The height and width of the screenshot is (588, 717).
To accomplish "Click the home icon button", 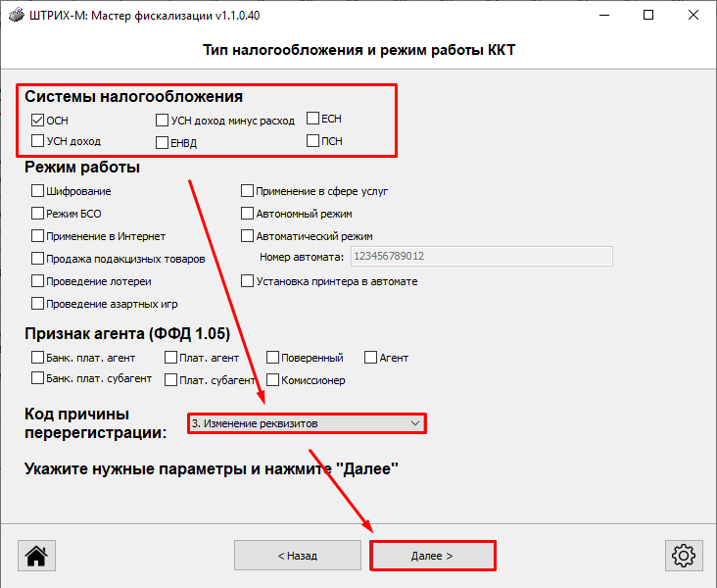I will tap(36, 555).
